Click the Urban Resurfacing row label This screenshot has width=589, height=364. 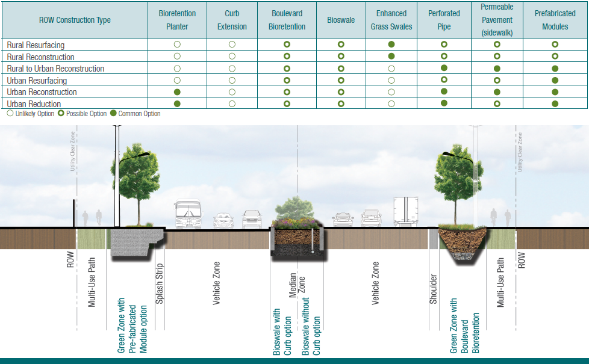click(37, 81)
